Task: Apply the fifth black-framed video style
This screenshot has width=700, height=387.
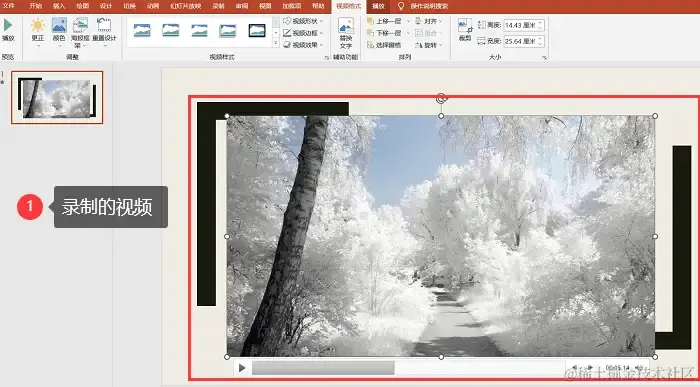Action: coord(257,30)
